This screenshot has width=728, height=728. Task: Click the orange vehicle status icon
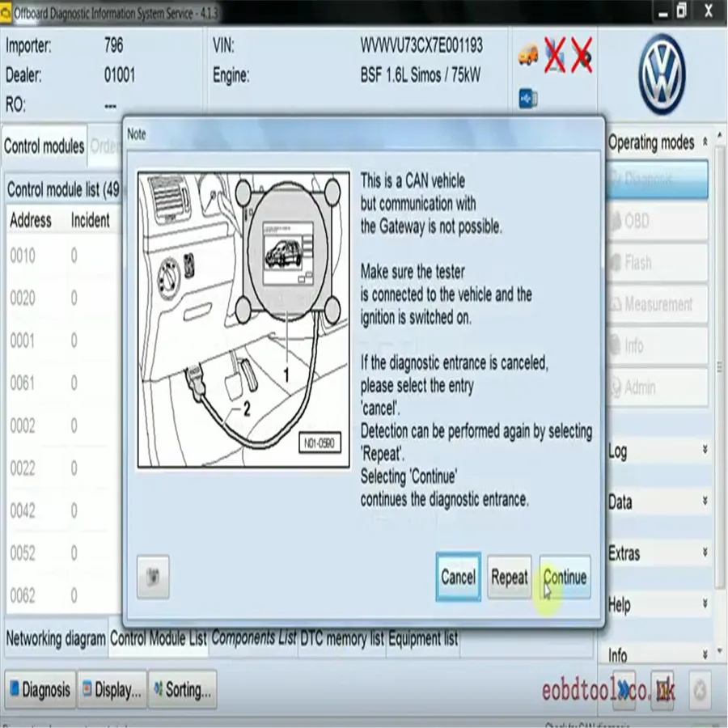click(528, 55)
